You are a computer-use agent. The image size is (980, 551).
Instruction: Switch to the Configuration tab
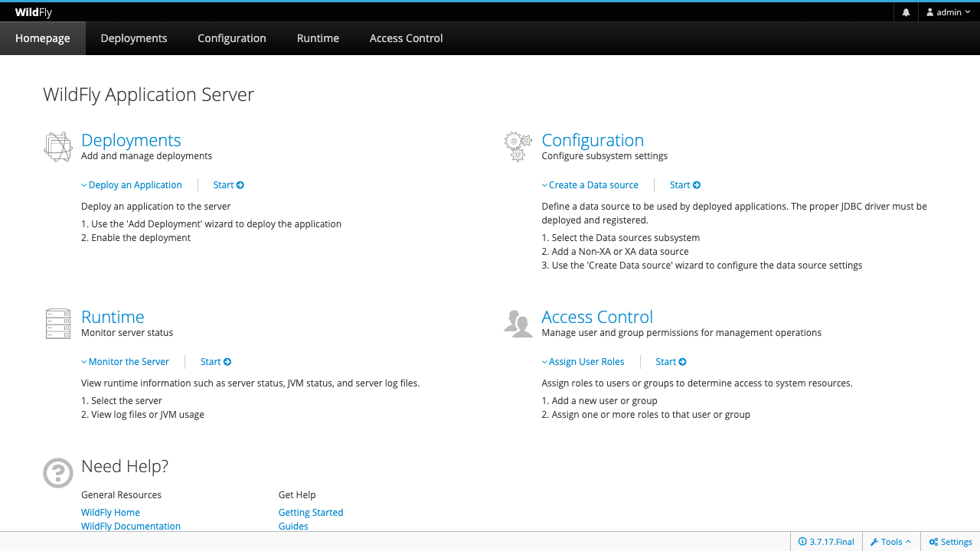pos(232,38)
